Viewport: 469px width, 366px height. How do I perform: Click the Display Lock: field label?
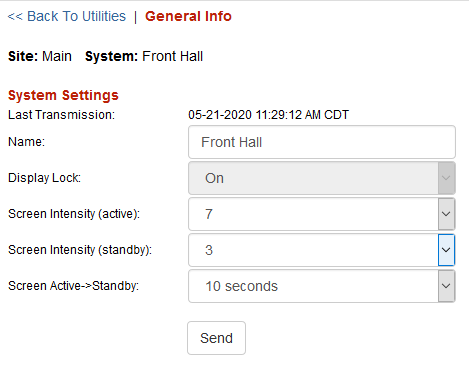(x=44, y=178)
